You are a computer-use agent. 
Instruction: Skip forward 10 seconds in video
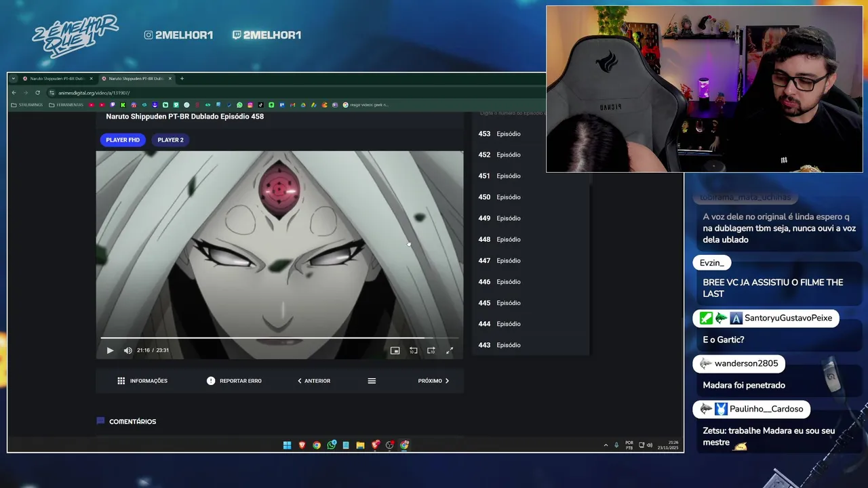[x=431, y=350]
